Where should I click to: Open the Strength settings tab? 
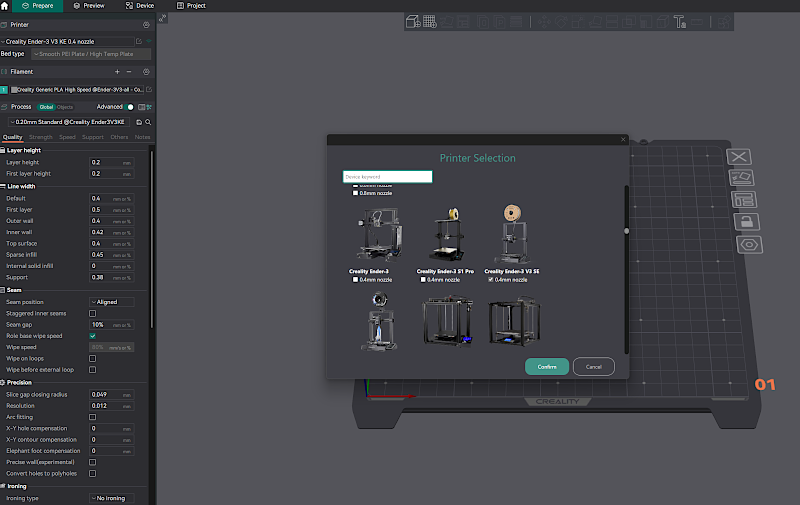point(41,137)
